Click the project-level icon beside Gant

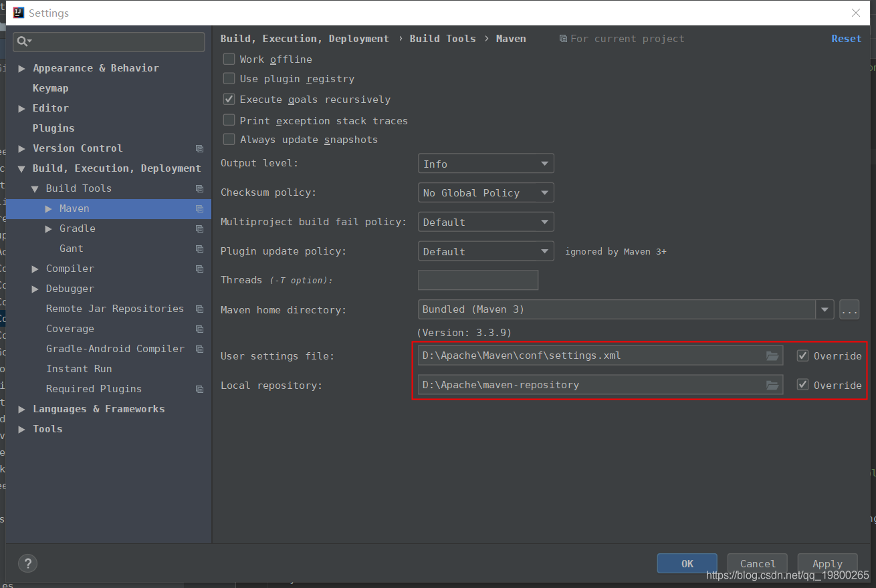(199, 249)
